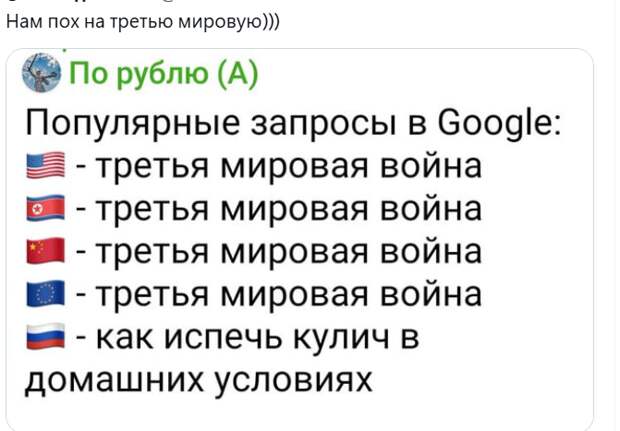Click the Russia flag emoji
The image size is (620, 431).
[x=45, y=336]
